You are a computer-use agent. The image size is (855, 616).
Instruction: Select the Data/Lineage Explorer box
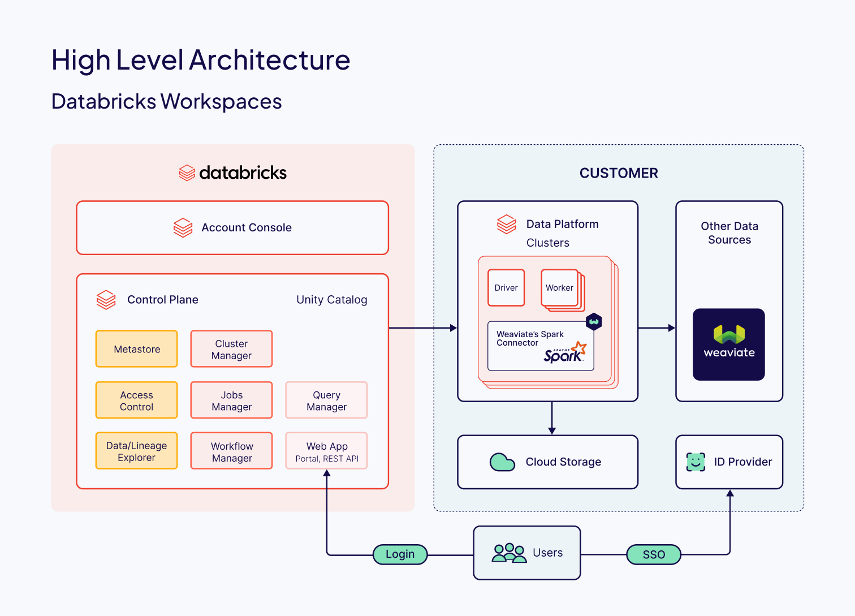click(137, 451)
